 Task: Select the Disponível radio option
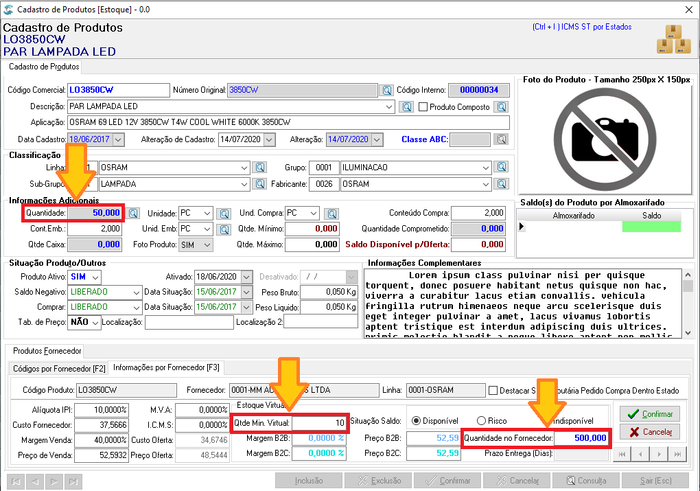coord(416,421)
